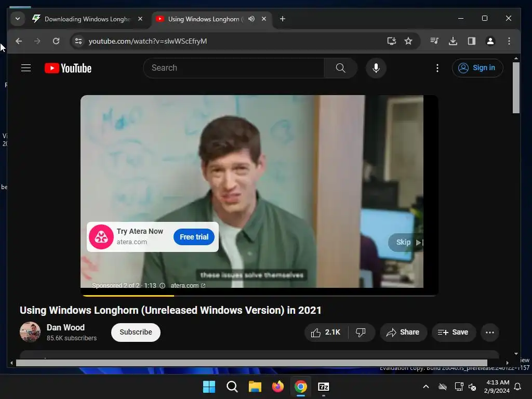Like the video with thumbs up
The width and height of the screenshot is (532, 399).
click(326, 332)
